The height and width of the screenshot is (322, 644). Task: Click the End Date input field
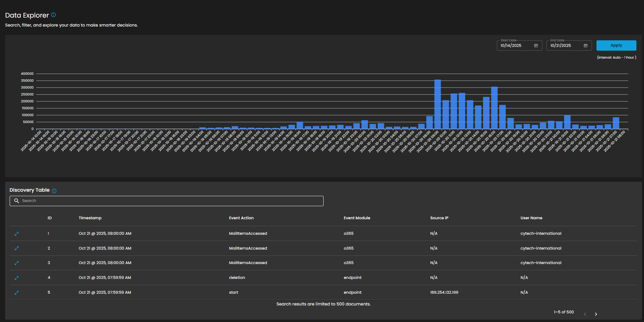[565, 46]
